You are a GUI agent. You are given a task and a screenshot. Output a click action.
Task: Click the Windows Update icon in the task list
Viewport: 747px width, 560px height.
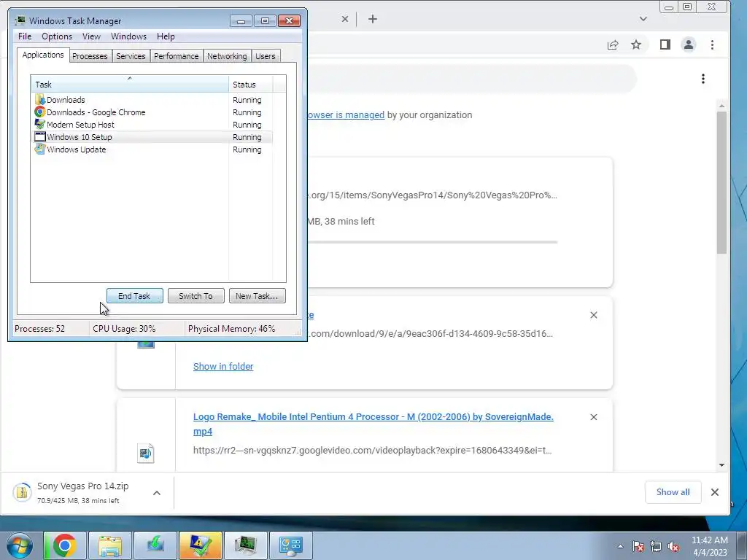click(x=40, y=149)
